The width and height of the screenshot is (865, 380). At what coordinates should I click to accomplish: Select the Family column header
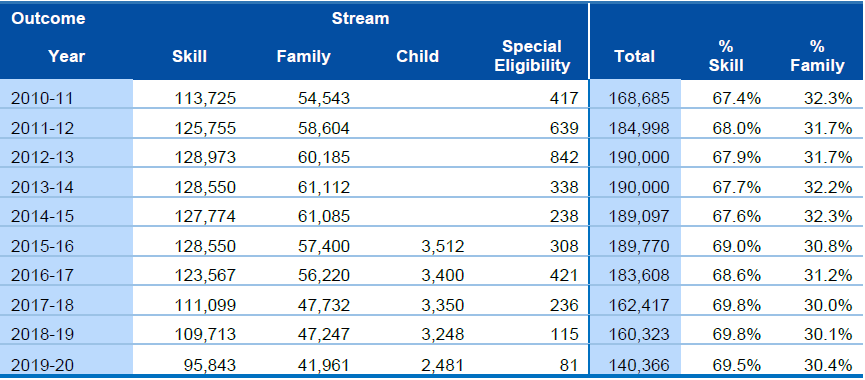click(303, 56)
